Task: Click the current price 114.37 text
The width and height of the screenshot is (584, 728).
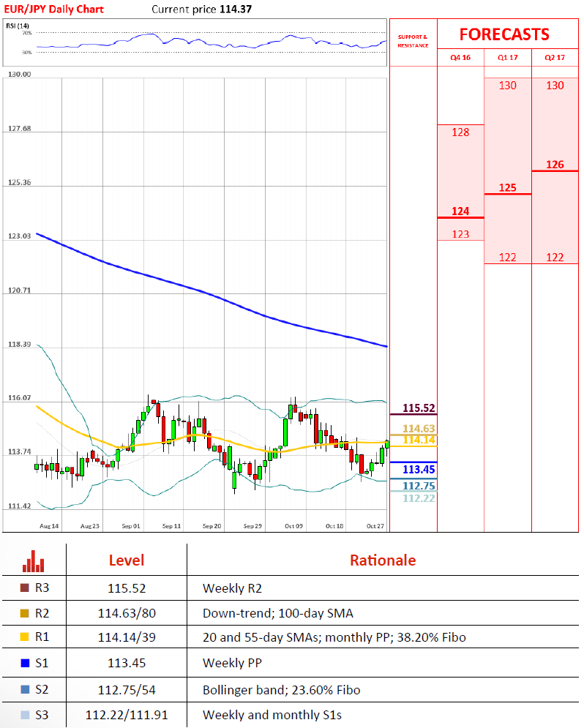Action: click(x=201, y=9)
